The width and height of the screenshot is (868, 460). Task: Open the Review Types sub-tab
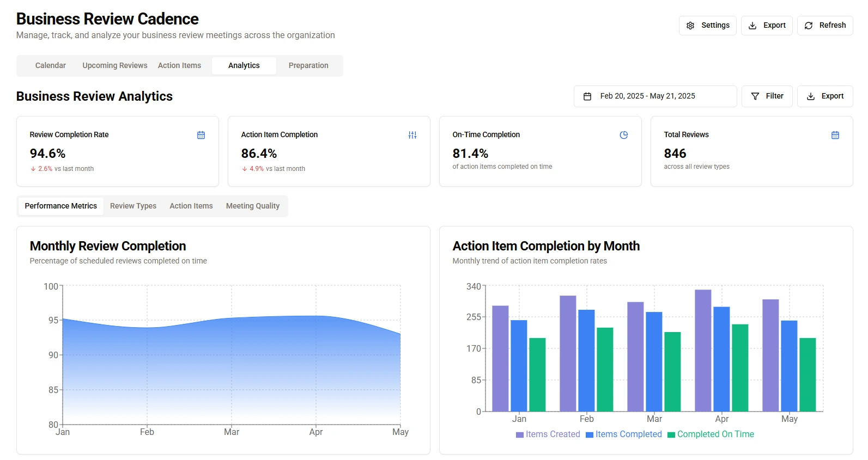(133, 206)
